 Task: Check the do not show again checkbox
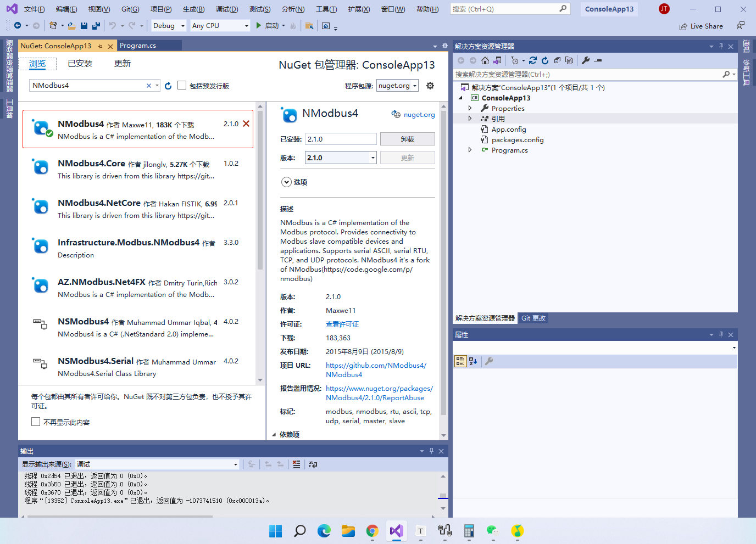click(x=36, y=422)
